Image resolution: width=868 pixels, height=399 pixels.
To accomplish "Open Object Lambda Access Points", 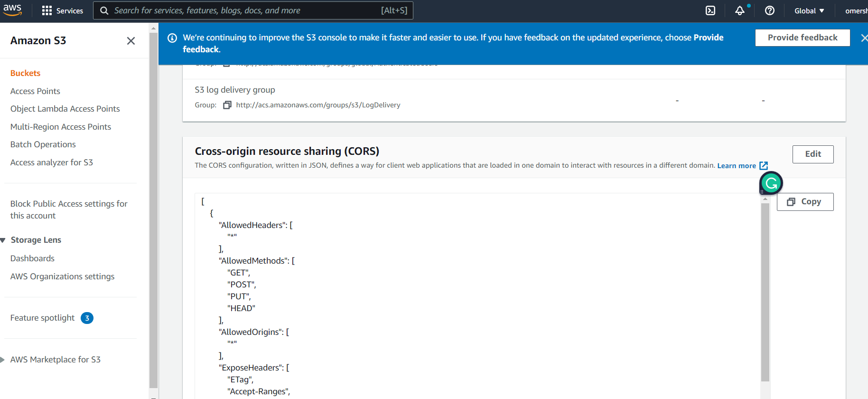I will click(65, 109).
